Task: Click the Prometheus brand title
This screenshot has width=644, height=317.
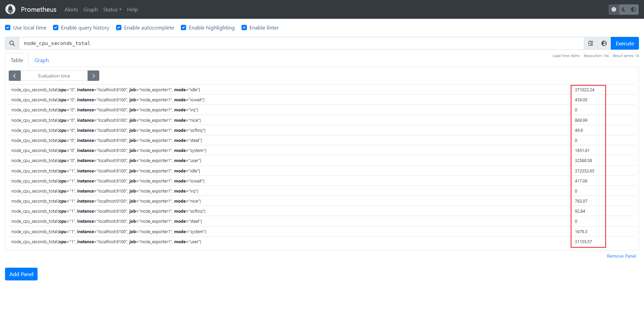Action: click(x=39, y=9)
